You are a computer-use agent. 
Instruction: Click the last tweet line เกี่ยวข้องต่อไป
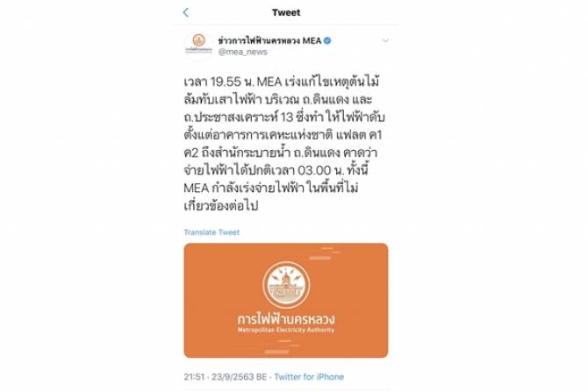[x=221, y=205]
